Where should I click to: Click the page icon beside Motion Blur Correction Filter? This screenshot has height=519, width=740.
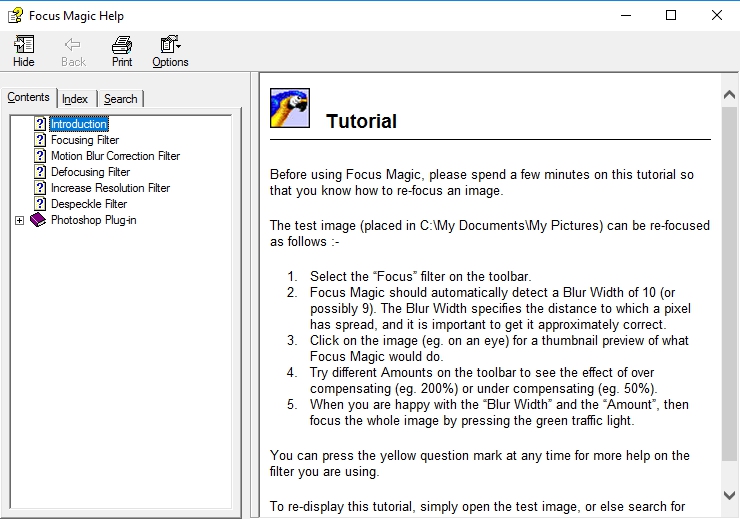(x=40, y=156)
